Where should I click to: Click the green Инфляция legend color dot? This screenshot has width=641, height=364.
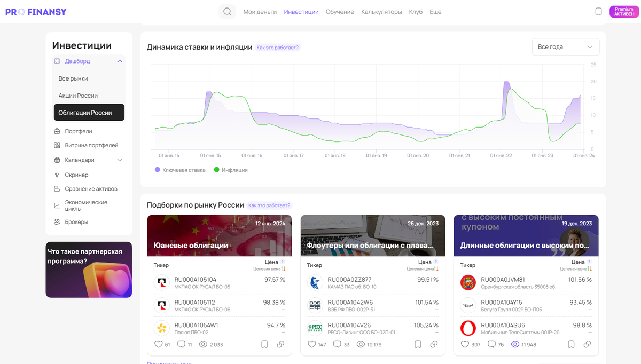(x=216, y=170)
